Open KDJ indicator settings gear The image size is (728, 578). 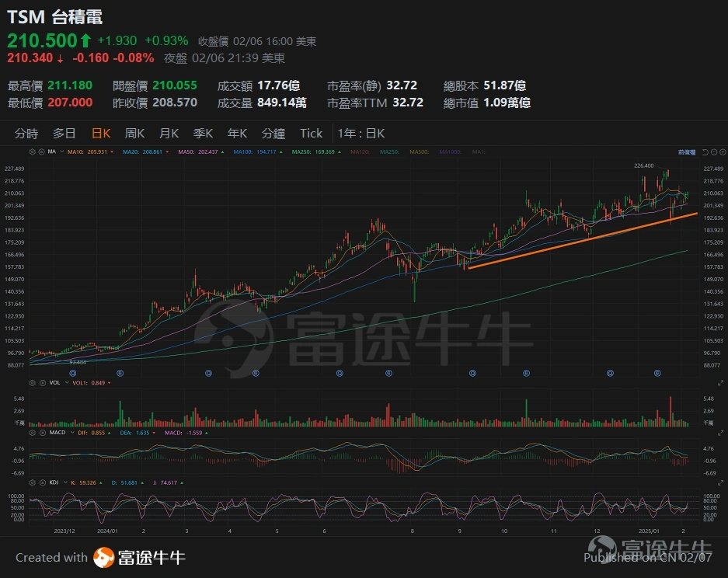pyautogui.click(x=33, y=482)
